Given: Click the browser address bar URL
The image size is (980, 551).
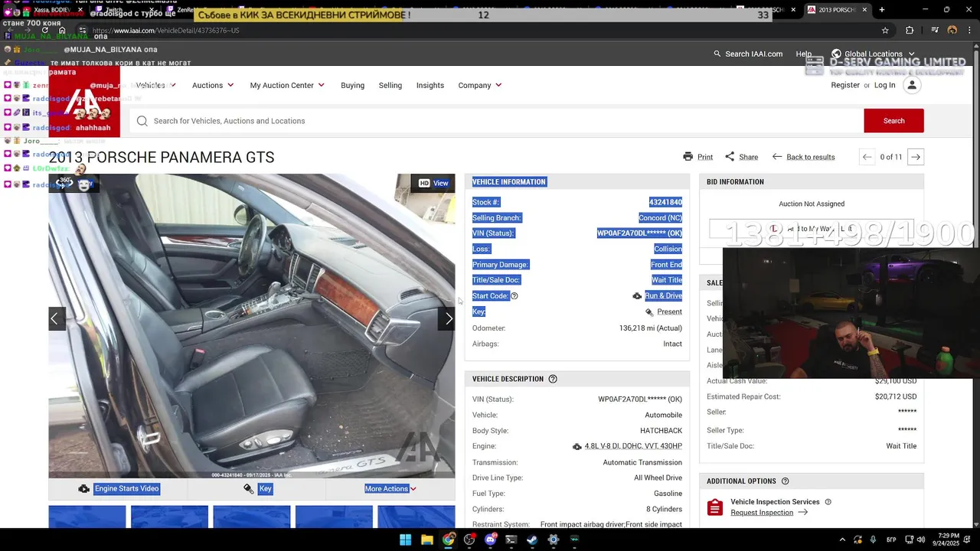Looking at the screenshot, I should tap(165, 31).
